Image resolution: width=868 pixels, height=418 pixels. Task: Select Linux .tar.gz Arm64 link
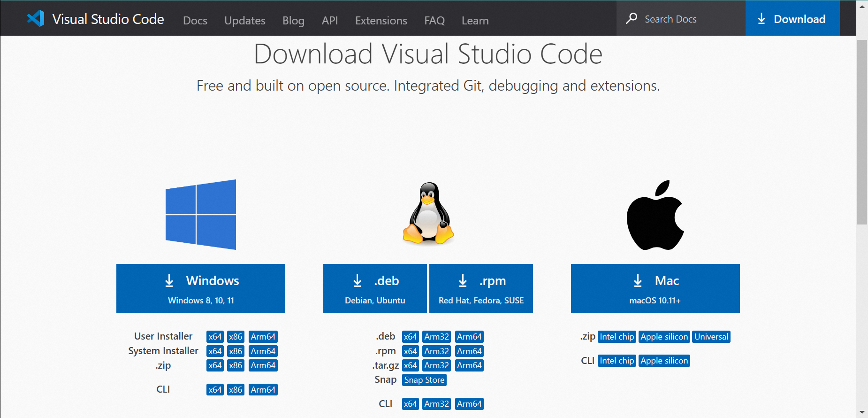pos(469,365)
